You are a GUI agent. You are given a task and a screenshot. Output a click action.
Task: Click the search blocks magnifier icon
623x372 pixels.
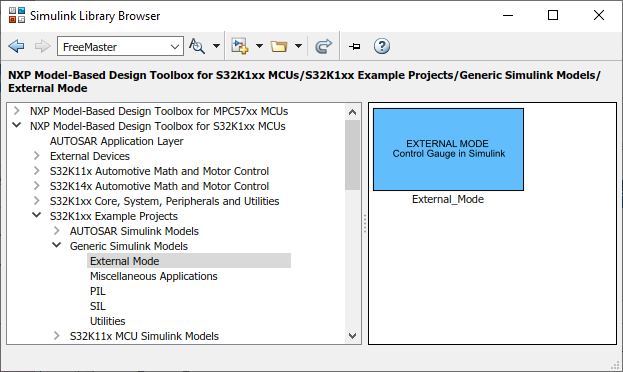click(197, 46)
